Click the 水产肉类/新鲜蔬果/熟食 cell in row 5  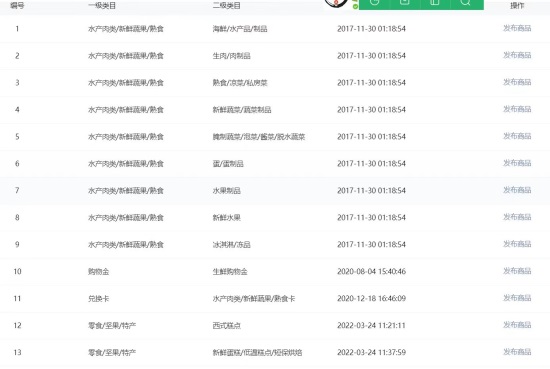[126, 137]
